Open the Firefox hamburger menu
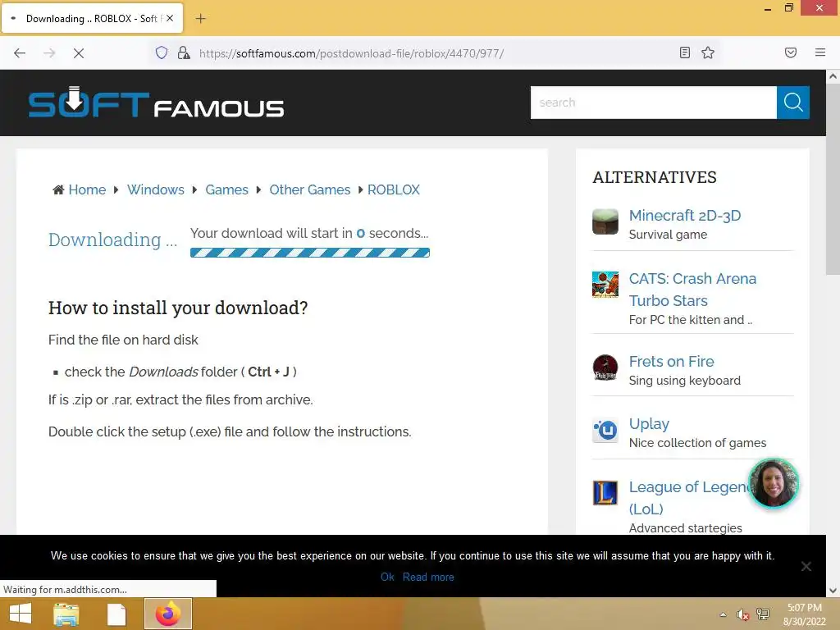This screenshot has height=630, width=840. pyautogui.click(x=820, y=52)
